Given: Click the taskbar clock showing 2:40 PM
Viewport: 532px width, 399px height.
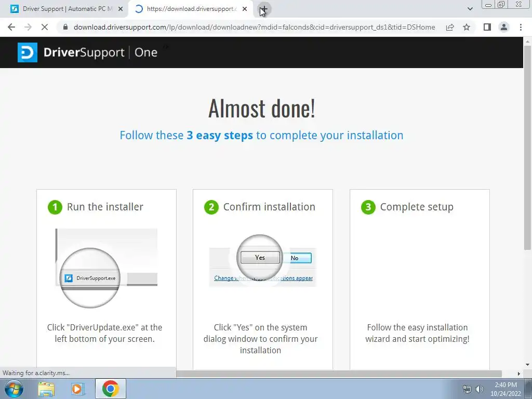Looking at the screenshot, I should click(x=506, y=389).
